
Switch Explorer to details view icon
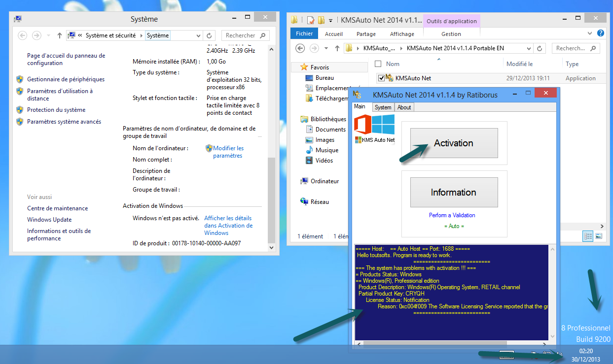click(x=588, y=236)
